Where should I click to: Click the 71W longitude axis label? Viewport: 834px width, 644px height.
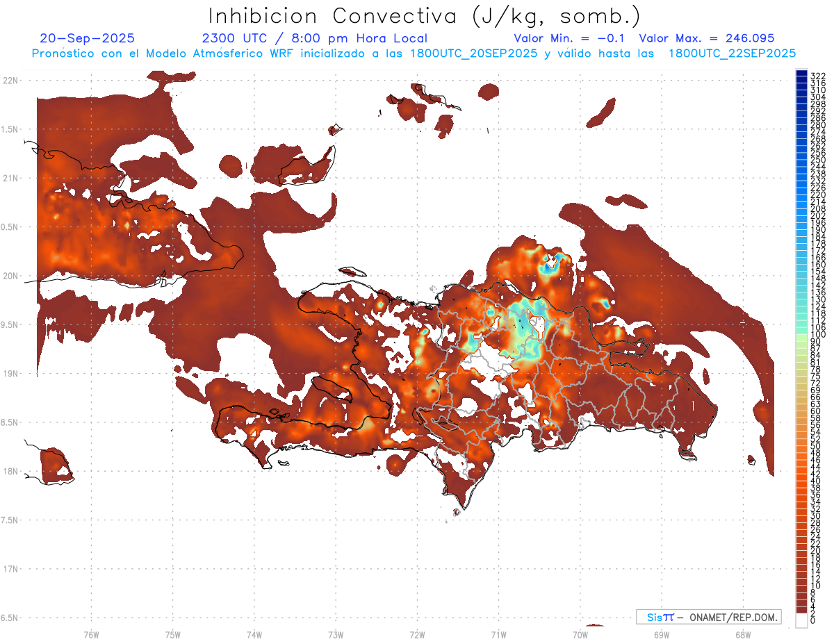coord(498,634)
